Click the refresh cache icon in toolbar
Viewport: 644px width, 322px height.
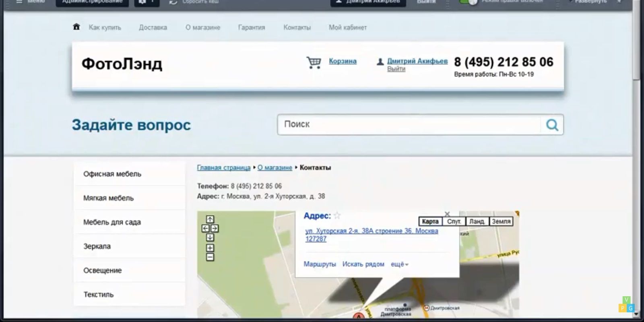pyautogui.click(x=173, y=2)
